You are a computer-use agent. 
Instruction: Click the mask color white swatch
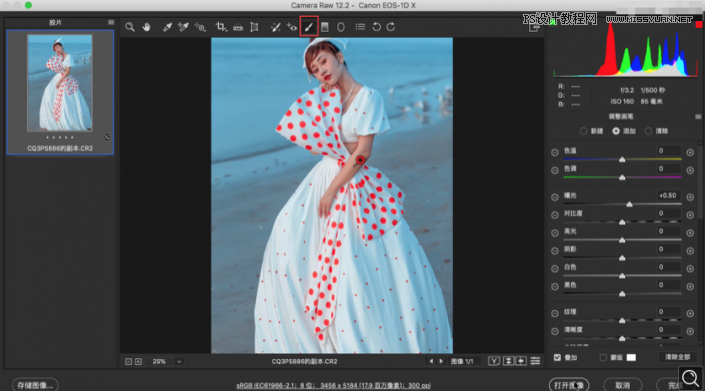click(631, 358)
